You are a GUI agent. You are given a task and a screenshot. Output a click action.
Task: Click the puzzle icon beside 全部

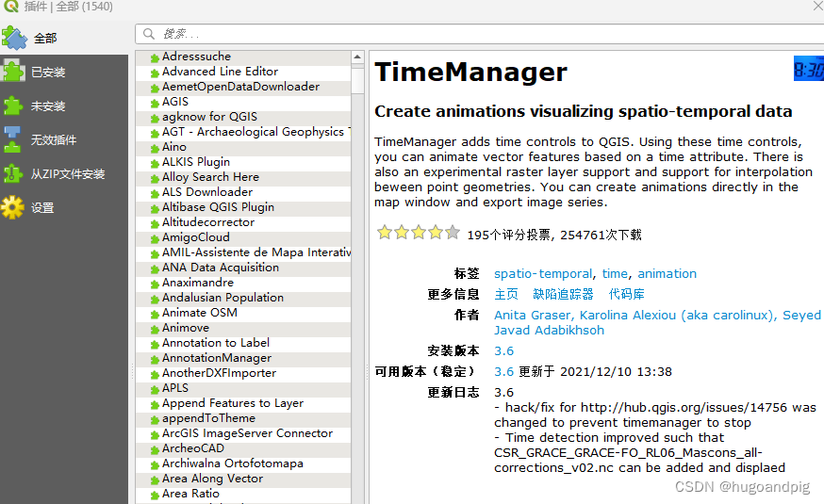[13, 38]
